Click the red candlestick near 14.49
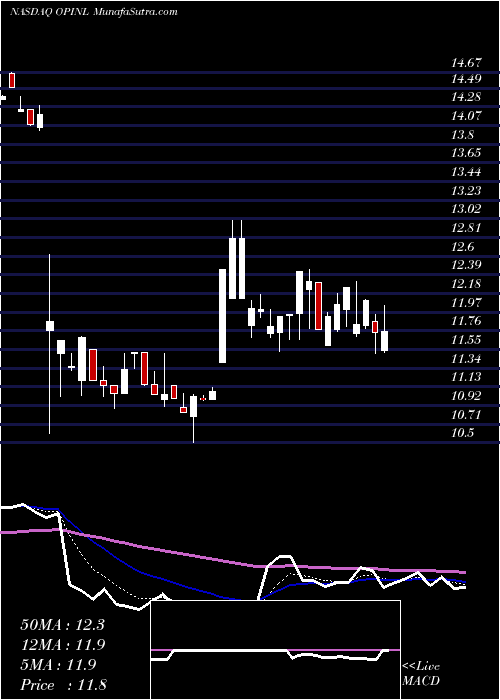This screenshot has height=700, width=500. pos(12,80)
